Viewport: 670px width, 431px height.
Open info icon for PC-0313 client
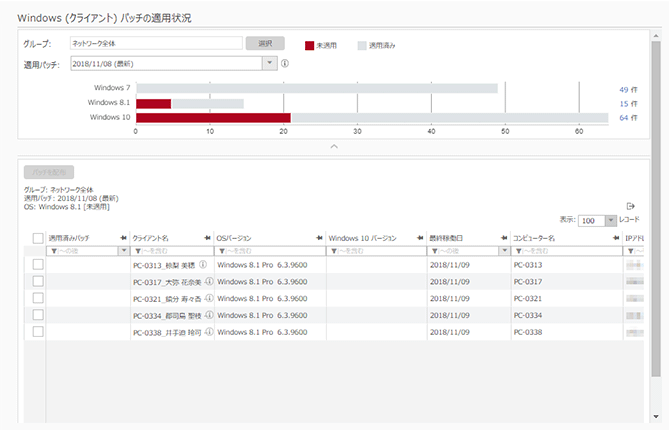203,266
